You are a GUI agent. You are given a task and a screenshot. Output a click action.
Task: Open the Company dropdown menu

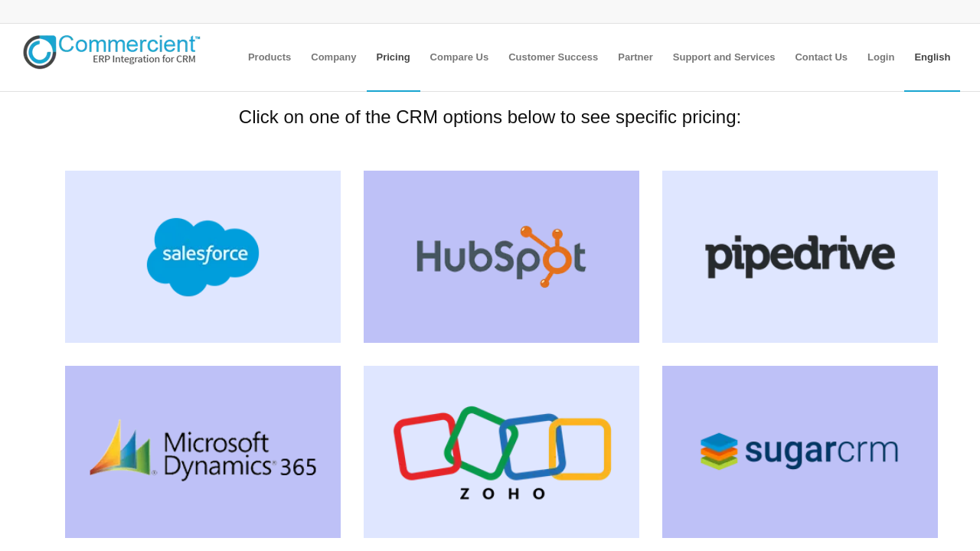click(333, 57)
